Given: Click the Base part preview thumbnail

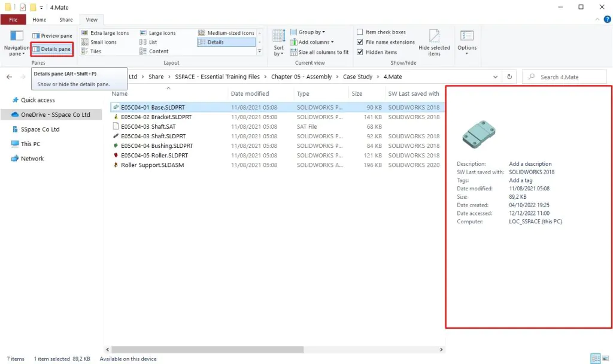Looking at the screenshot, I should tap(478, 134).
